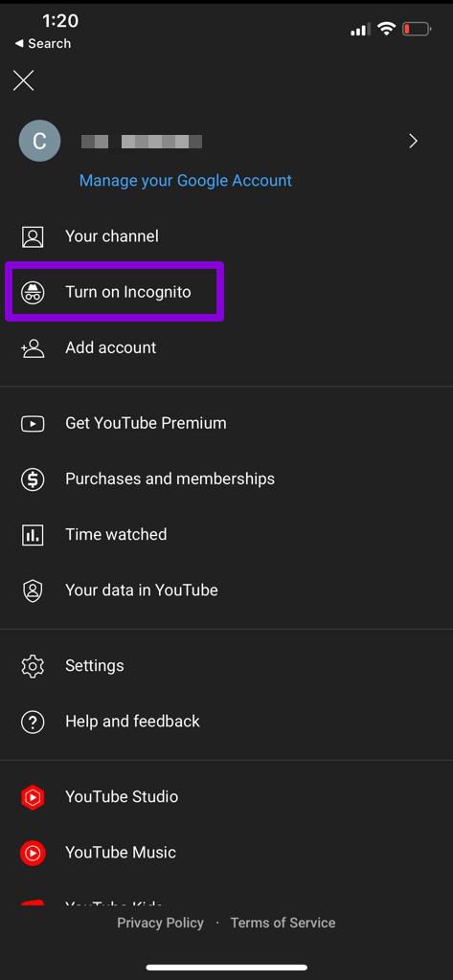
Task: Tap the shield icon for Your data
Action: 33,590
